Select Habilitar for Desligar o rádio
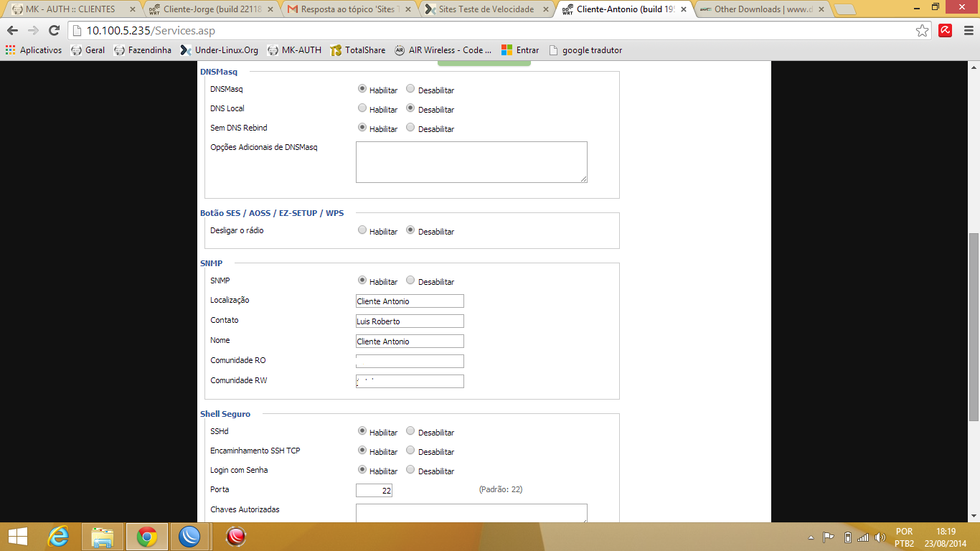 pos(362,230)
